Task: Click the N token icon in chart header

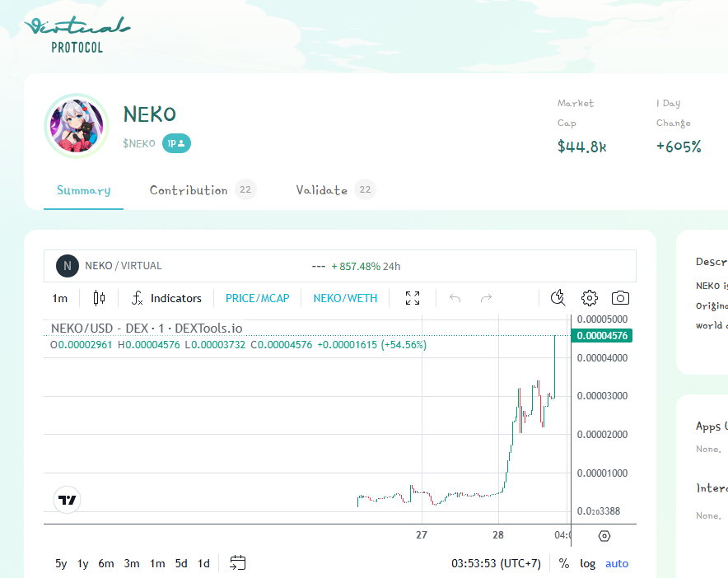Action: point(68,266)
